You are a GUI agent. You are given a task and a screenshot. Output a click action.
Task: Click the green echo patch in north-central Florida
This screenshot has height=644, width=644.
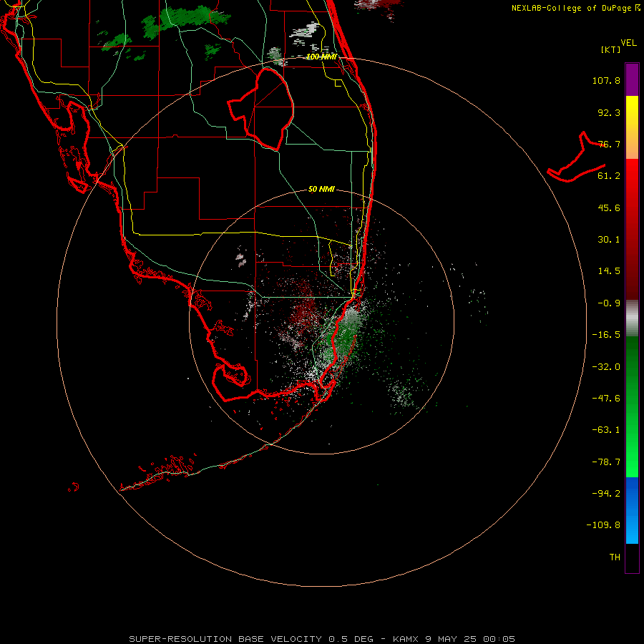coord(185,20)
